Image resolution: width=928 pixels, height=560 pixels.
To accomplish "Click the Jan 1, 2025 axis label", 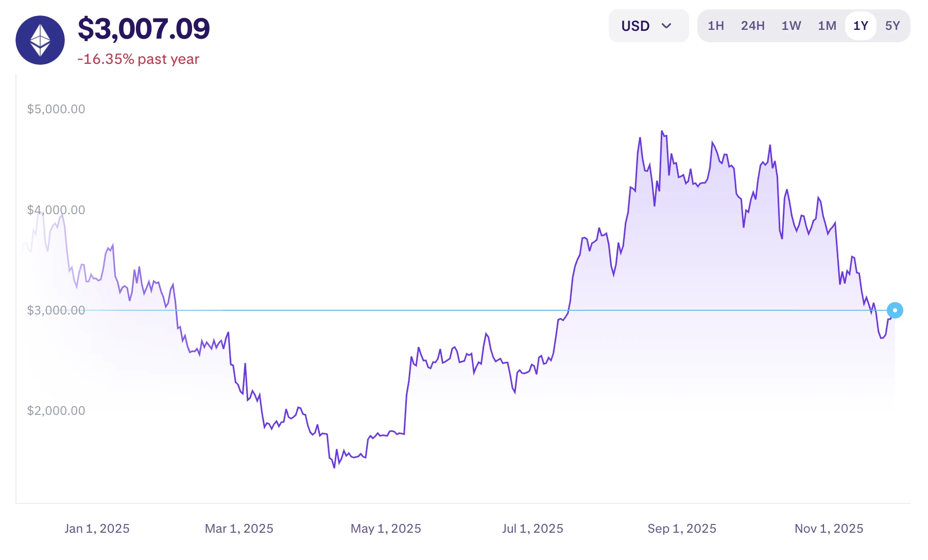I will pos(97,528).
